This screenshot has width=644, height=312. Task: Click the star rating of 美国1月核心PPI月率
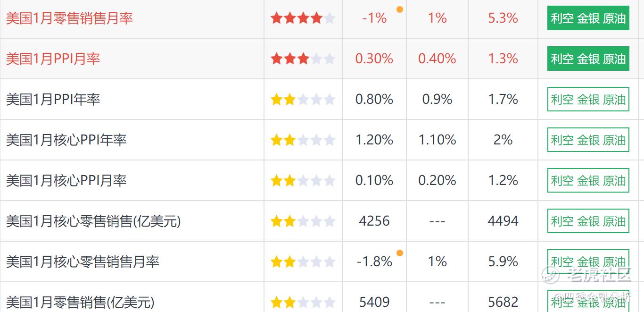[x=303, y=181]
